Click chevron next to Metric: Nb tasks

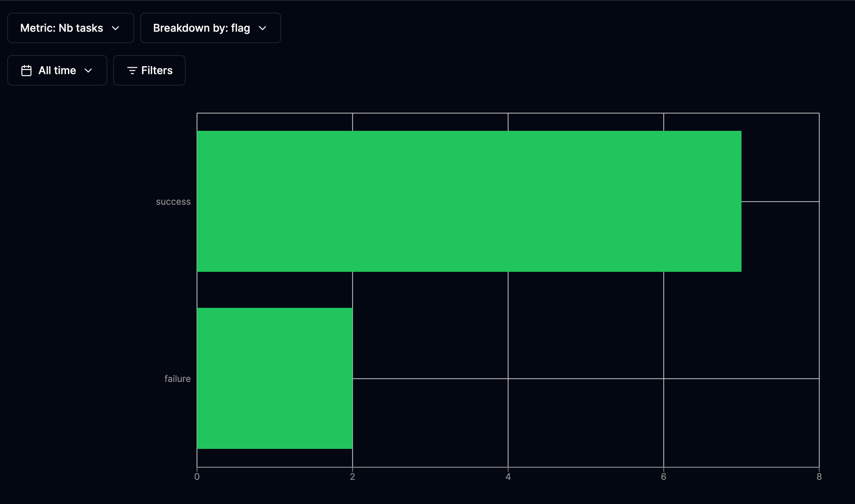coord(115,28)
